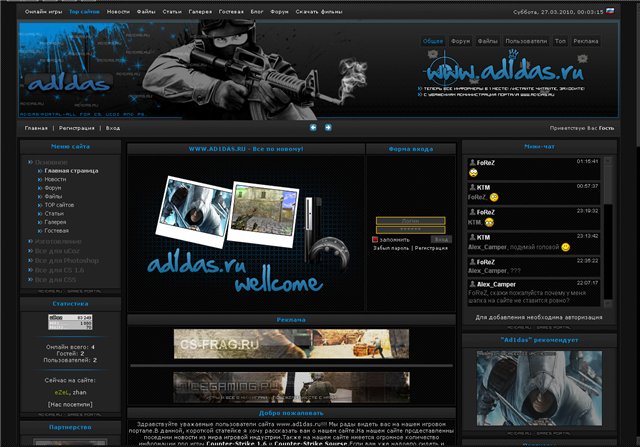Click bullet icon beside Галерея in site menu
Screen dimensions: 640x447
[40, 222]
